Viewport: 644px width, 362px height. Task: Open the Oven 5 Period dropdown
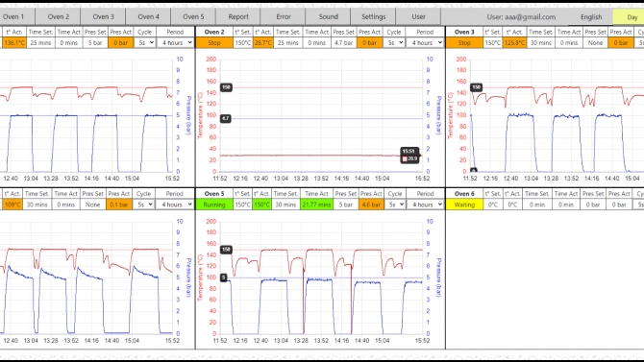[425, 205]
